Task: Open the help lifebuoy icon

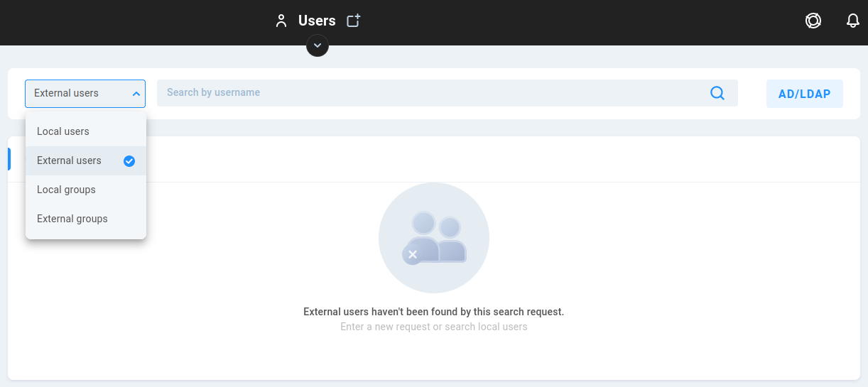Action: (x=813, y=21)
